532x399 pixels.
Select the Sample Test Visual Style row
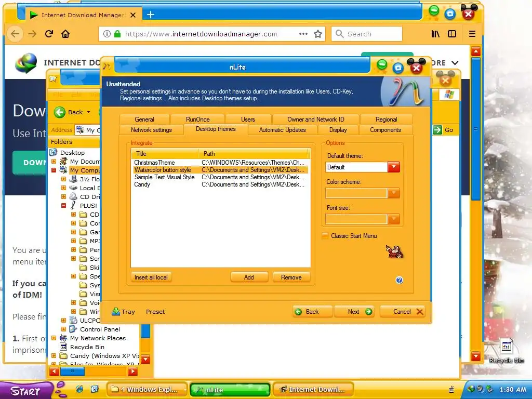click(220, 177)
